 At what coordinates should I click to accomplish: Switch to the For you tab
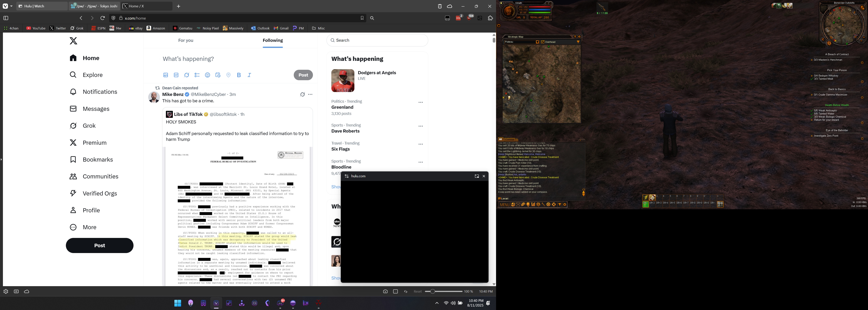[x=186, y=40]
